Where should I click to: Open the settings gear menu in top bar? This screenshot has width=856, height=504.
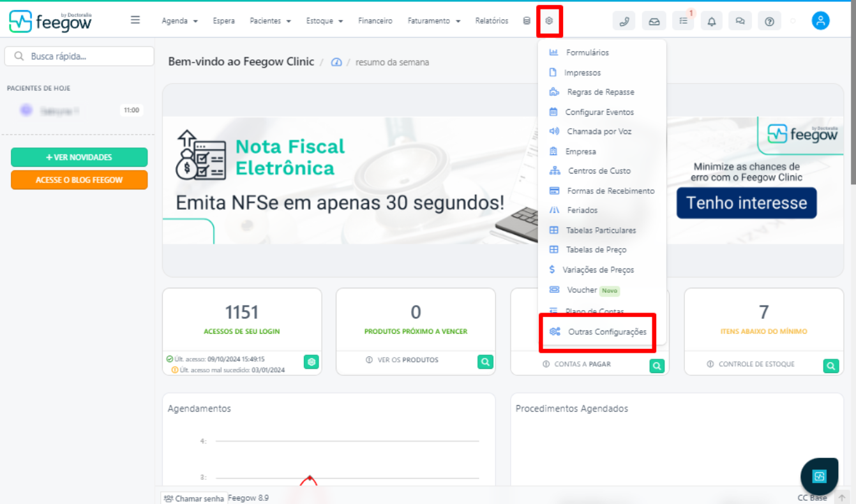pyautogui.click(x=549, y=21)
